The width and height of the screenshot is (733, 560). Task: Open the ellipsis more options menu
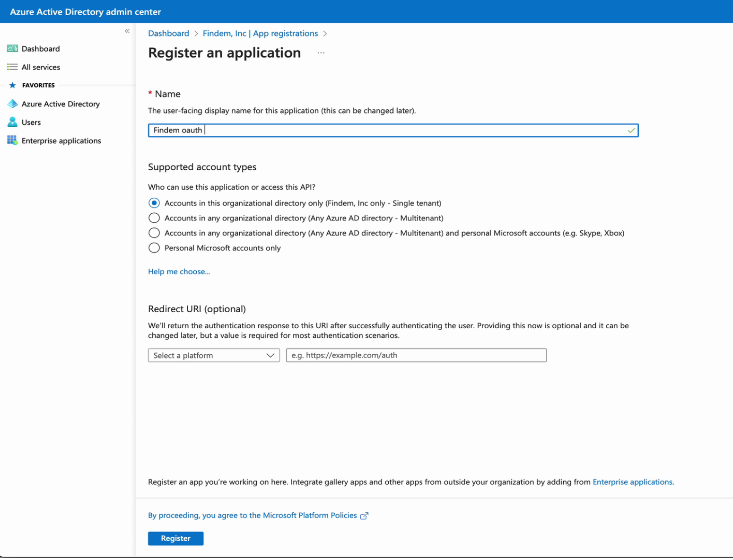(x=321, y=53)
